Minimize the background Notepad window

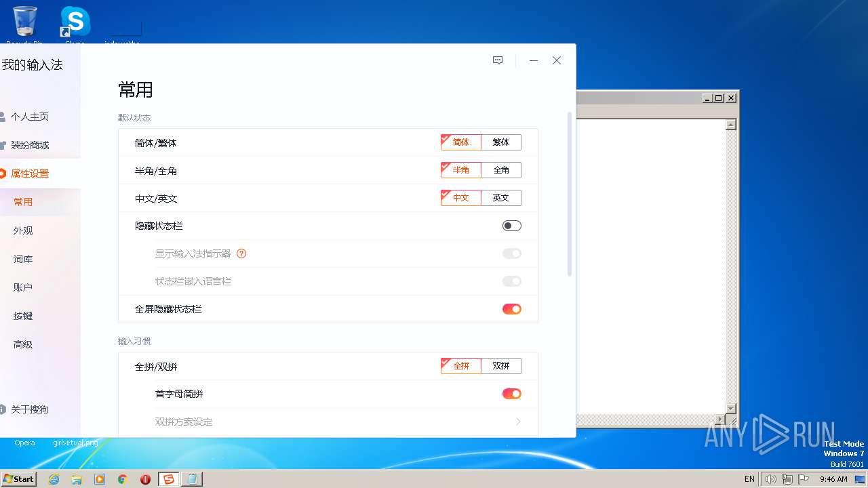[x=708, y=98]
